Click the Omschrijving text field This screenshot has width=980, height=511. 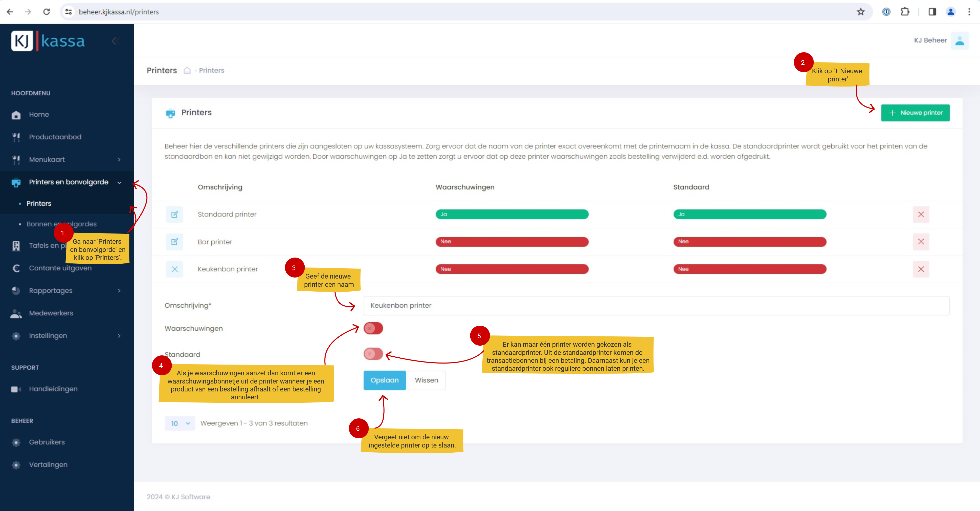point(656,306)
